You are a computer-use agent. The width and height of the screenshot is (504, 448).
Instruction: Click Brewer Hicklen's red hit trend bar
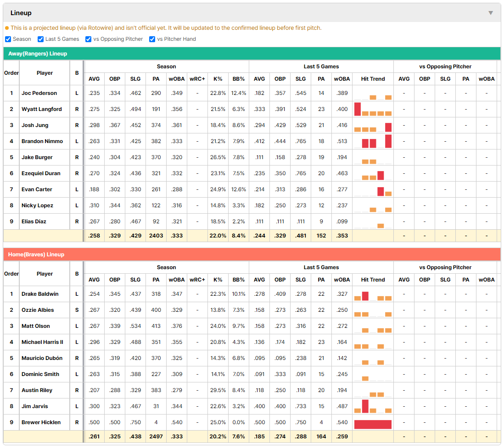click(x=373, y=424)
